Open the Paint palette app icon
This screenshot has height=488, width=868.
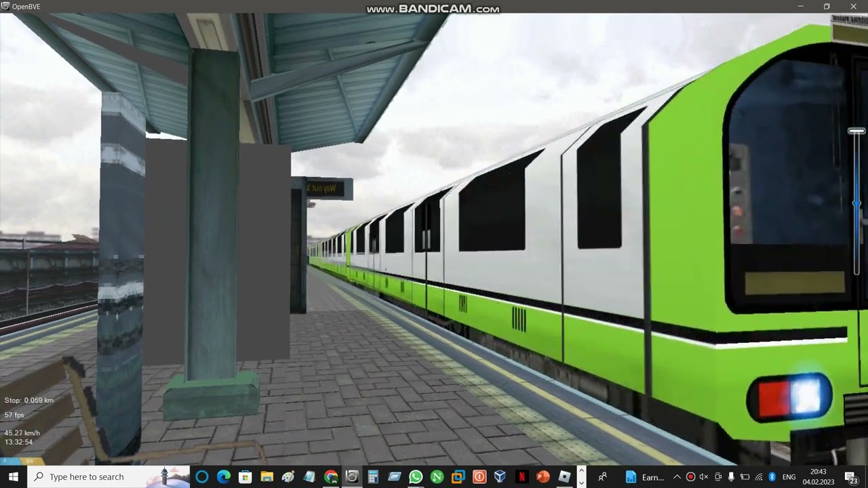point(288,476)
